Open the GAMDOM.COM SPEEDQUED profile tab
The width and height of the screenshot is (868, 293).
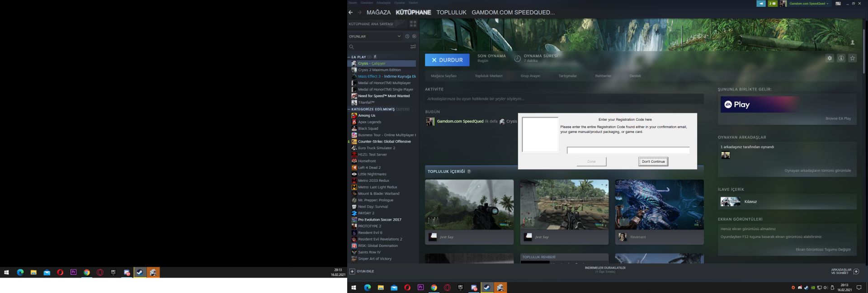(x=513, y=13)
